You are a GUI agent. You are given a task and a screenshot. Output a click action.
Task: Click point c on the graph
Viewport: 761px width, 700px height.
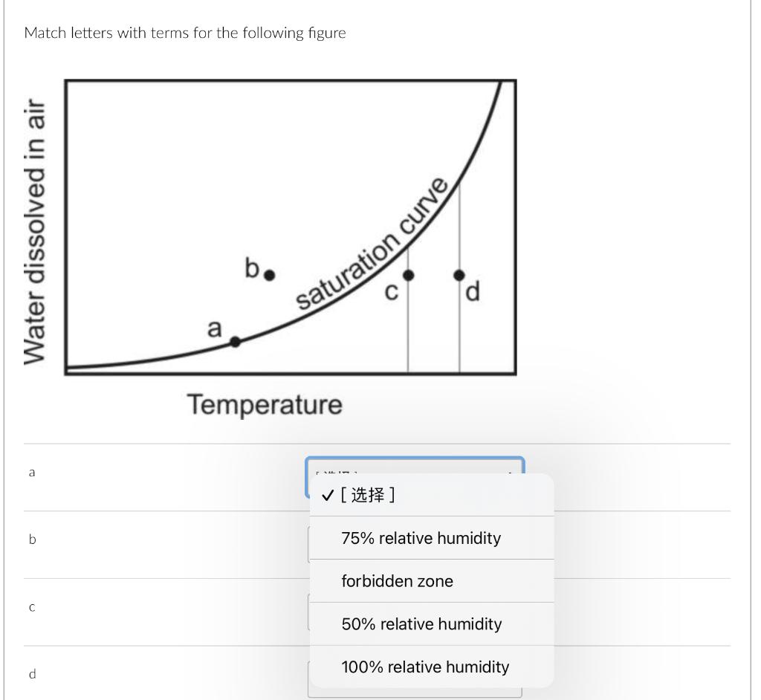point(407,275)
